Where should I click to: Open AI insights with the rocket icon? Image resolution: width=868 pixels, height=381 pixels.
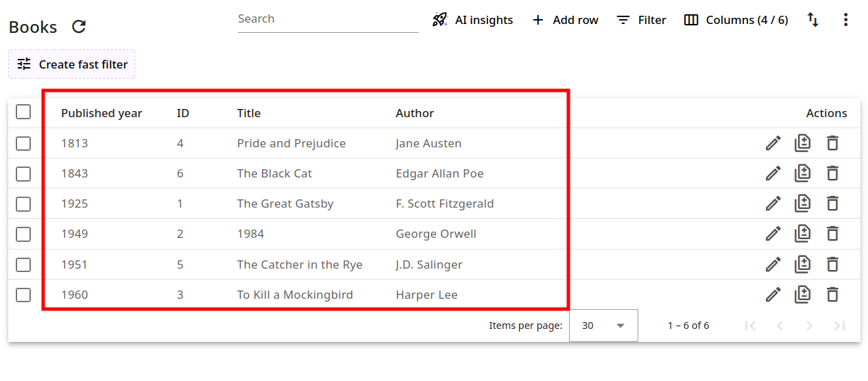[x=472, y=20]
